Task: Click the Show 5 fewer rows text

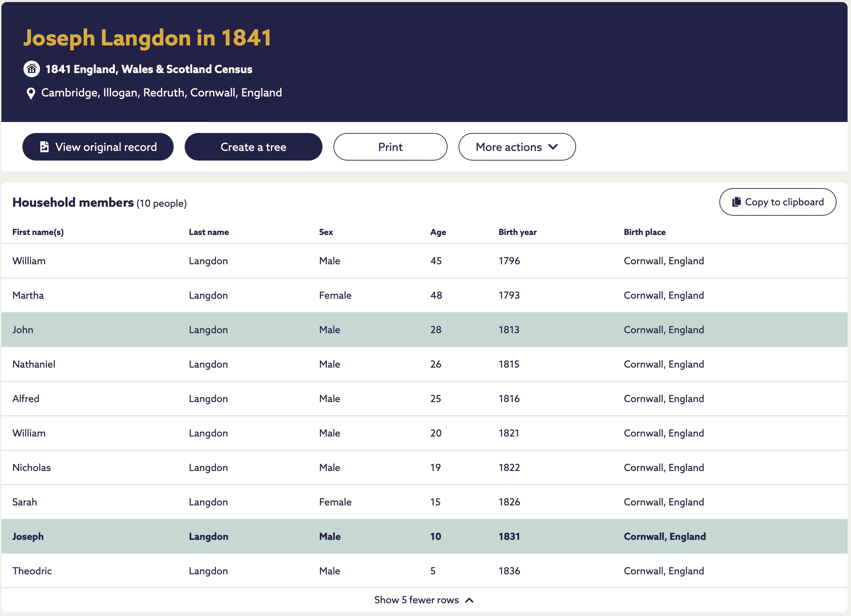Action: pos(417,600)
